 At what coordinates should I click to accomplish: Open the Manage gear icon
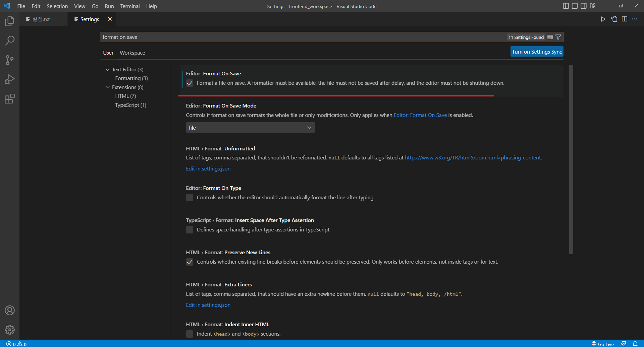click(x=10, y=330)
